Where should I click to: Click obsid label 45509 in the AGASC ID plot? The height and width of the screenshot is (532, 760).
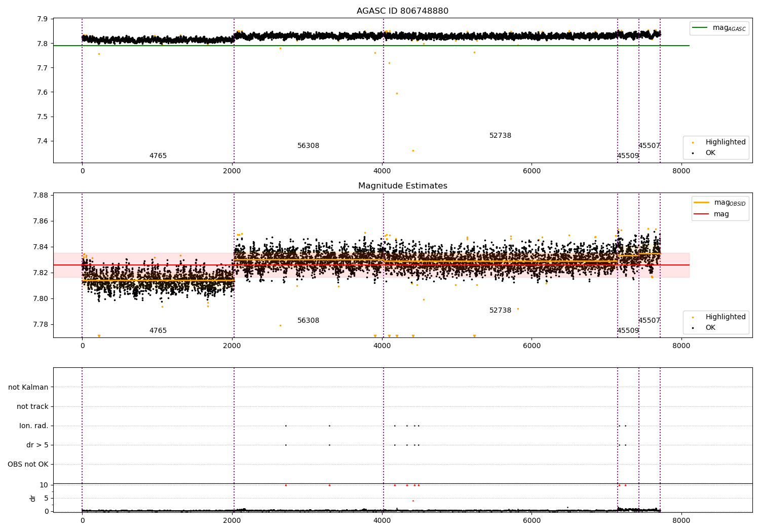pyautogui.click(x=628, y=156)
